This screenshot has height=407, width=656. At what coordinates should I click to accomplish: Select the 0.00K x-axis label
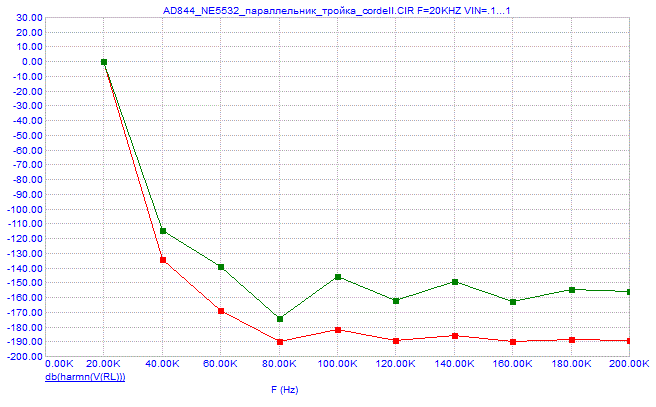[60, 364]
